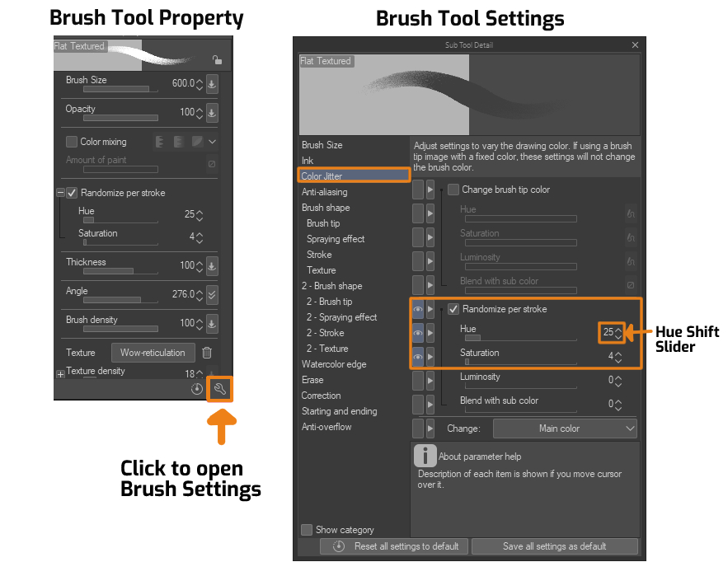Click the lock icon on the Flat Textured preview
Image resolution: width=728 pixels, height=562 pixels.
pyautogui.click(x=216, y=59)
